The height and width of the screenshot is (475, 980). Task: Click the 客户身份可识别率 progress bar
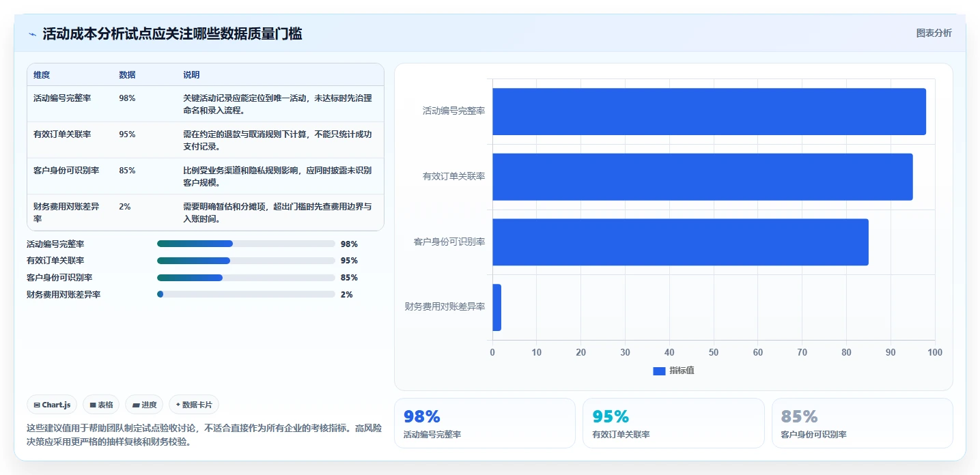246,278
